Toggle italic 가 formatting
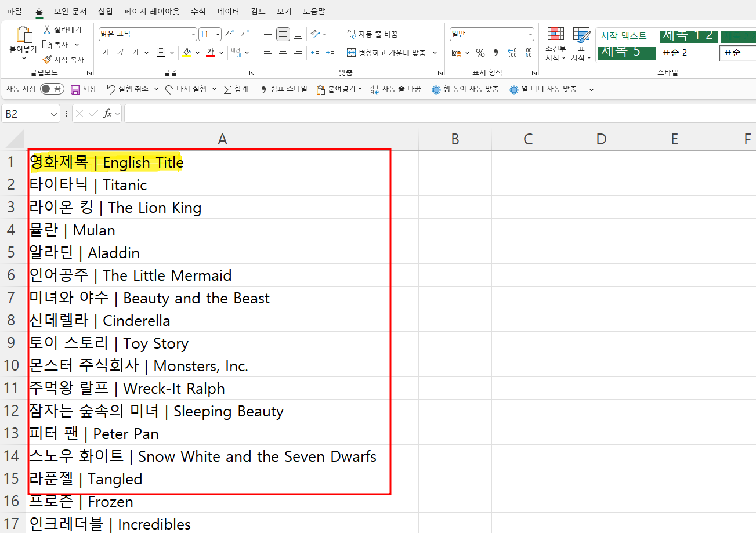Image resolution: width=756 pixels, height=533 pixels. pos(121,53)
